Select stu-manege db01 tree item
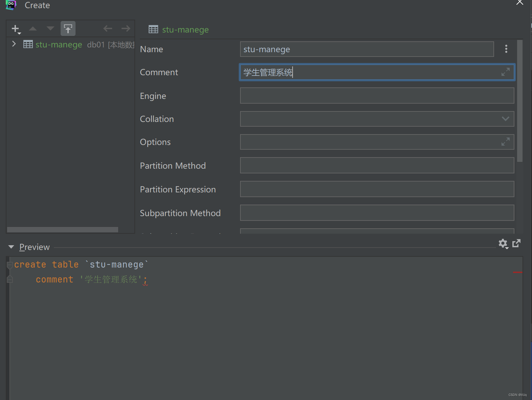532x400 pixels. click(70, 44)
